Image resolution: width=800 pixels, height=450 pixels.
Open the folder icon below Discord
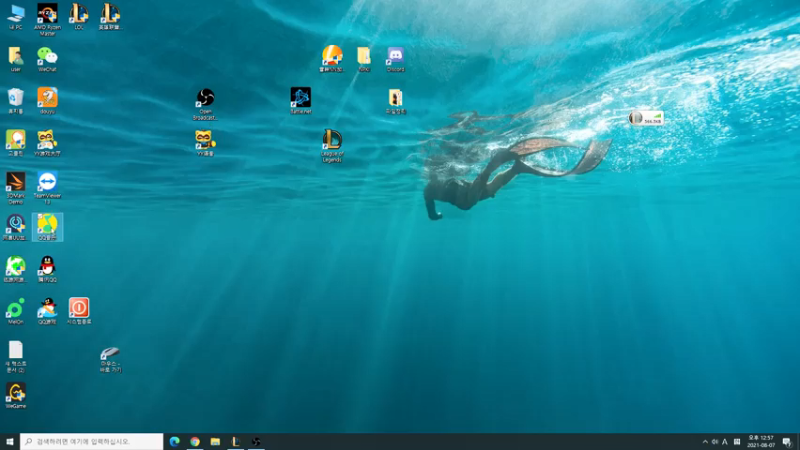click(395, 101)
